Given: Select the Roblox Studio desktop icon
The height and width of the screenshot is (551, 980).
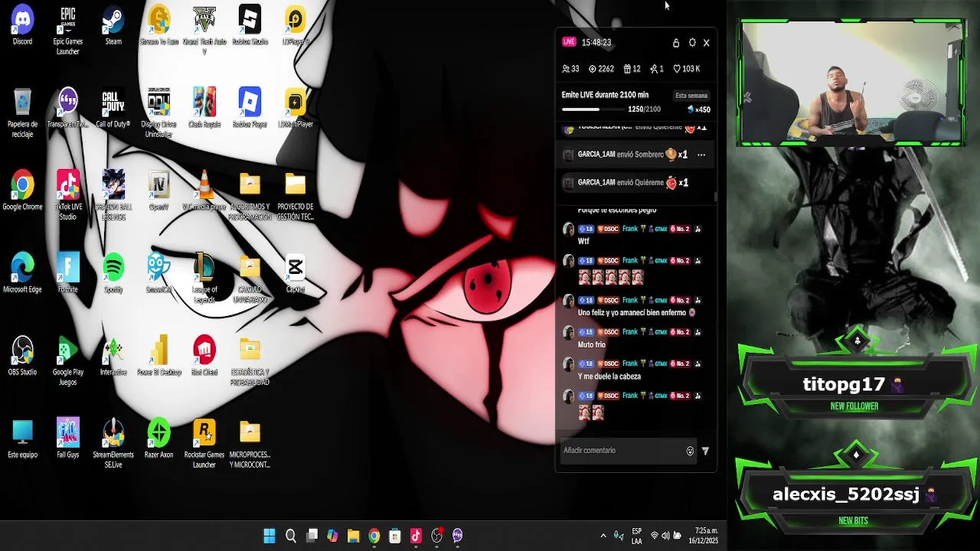Looking at the screenshot, I should [x=250, y=26].
